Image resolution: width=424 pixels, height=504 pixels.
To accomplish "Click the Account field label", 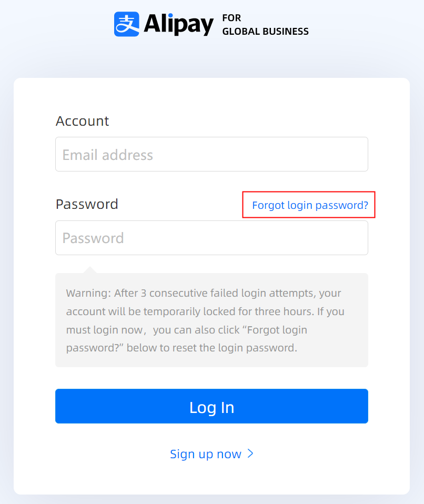I will click(82, 121).
